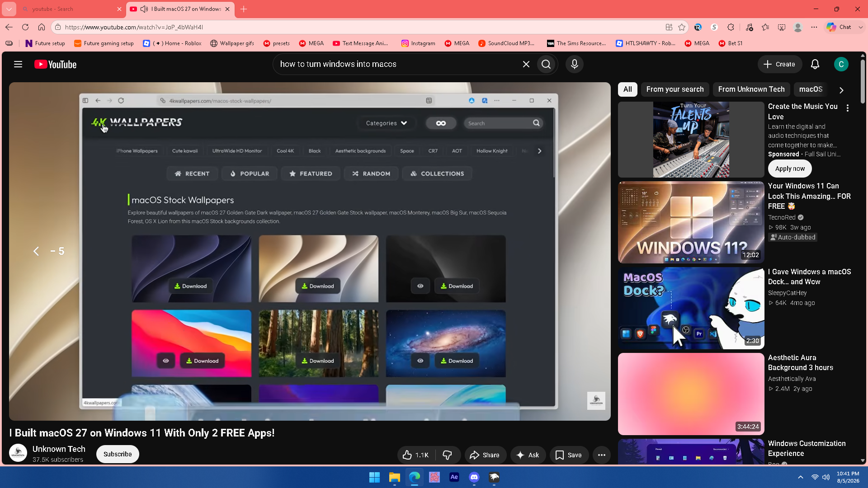Open options menu for the sponsored ad
The width and height of the screenshot is (868, 488).
coord(848,108)
